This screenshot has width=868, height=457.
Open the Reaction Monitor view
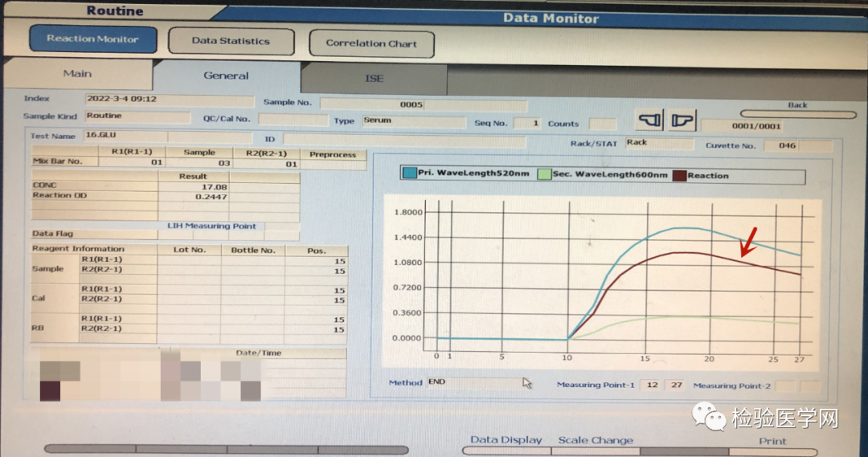coord(92,39)
